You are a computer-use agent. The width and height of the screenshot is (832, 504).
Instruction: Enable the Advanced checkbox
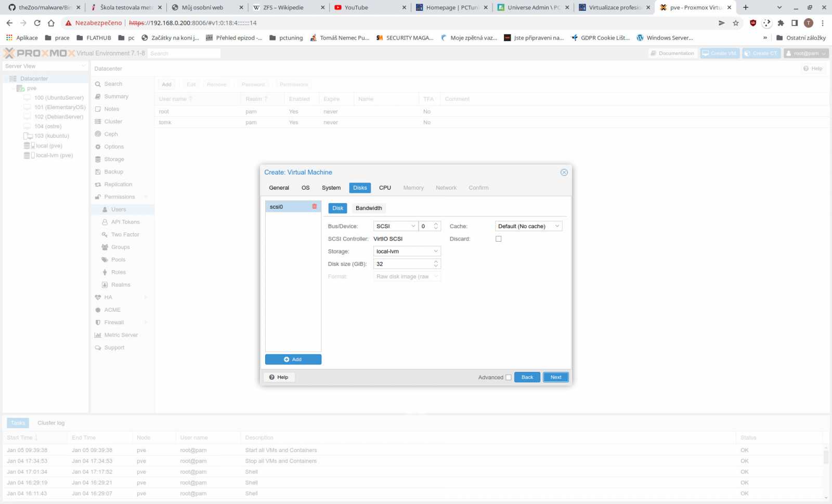[509, 377]
